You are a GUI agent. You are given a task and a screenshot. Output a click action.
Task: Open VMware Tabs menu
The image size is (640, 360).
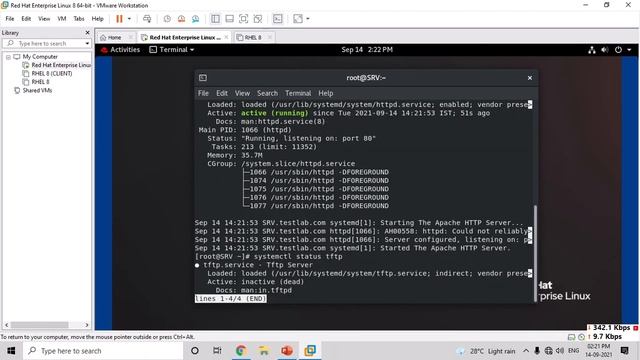[79, 19]
